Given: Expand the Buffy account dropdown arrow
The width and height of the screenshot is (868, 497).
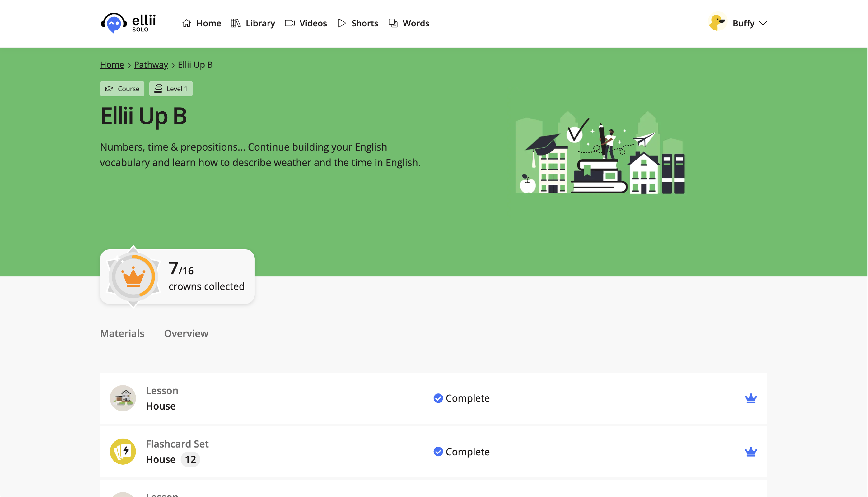Looking at the screenshot, I should pyautogui.click(x=763, y=23).
